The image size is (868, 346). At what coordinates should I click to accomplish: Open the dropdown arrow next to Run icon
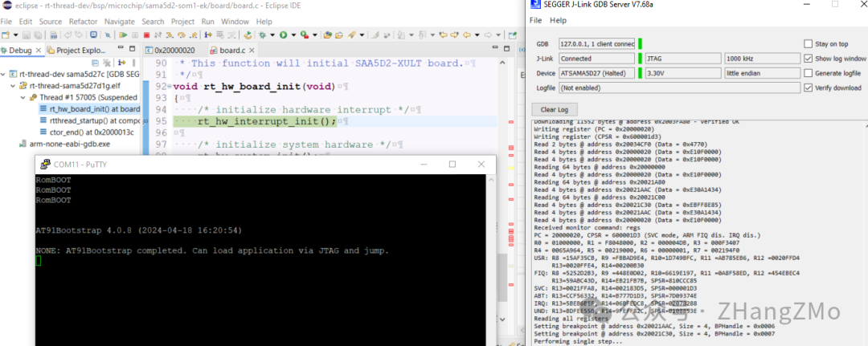tap(293, 35)
